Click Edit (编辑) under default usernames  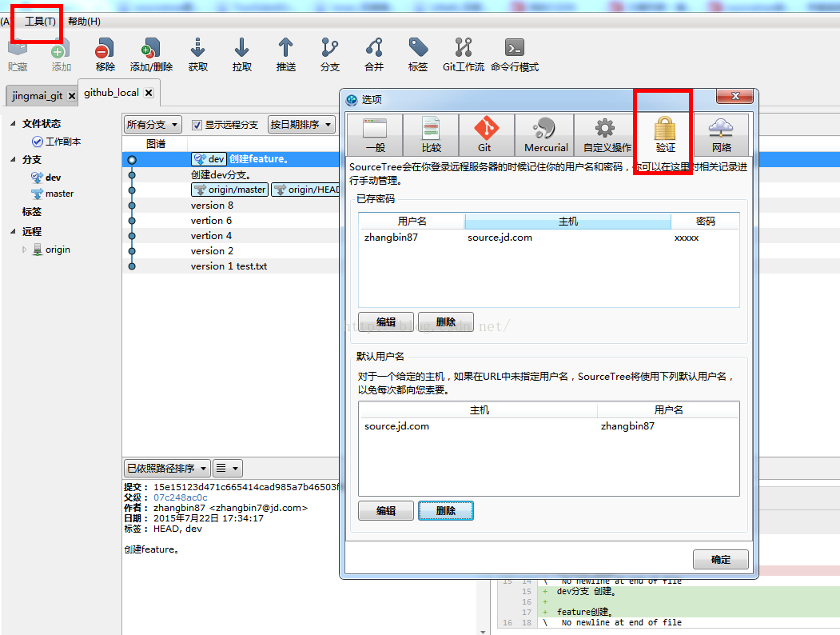(386, 511)
